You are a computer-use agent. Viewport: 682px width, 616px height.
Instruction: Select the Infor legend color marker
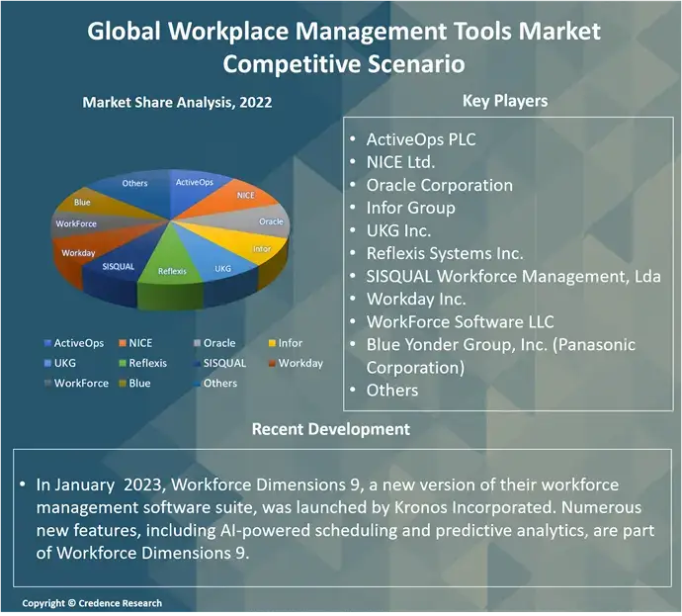point(271,343)
